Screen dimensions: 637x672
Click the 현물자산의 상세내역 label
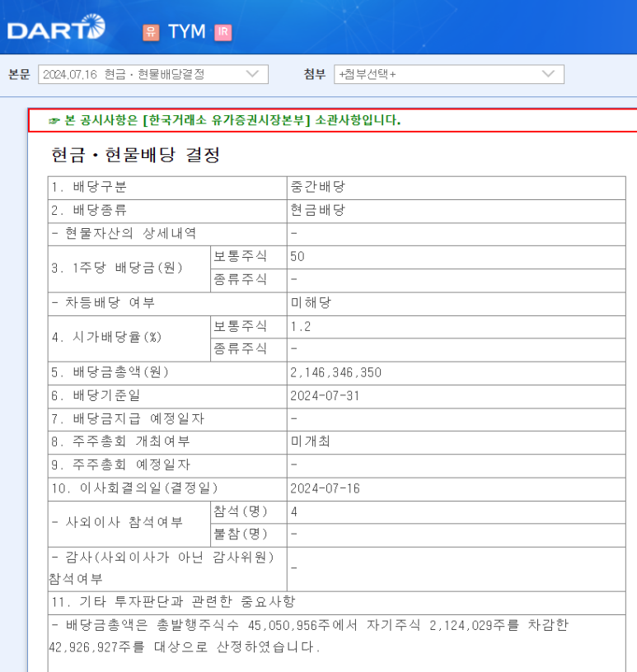click(x=124, y=233)
